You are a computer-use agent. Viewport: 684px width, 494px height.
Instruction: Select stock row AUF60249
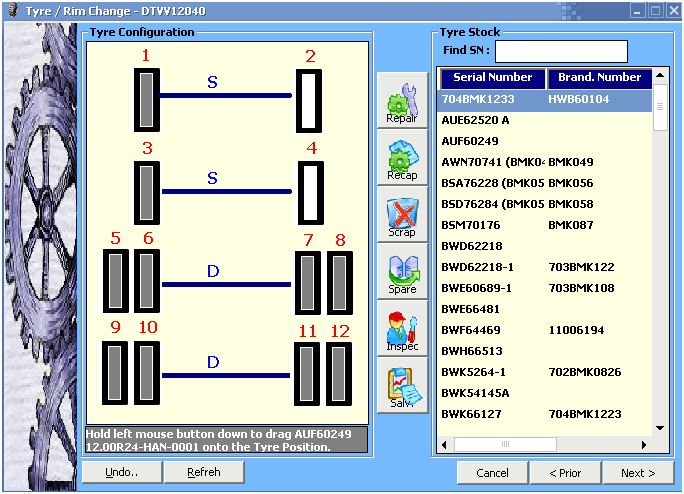point(470,141)
